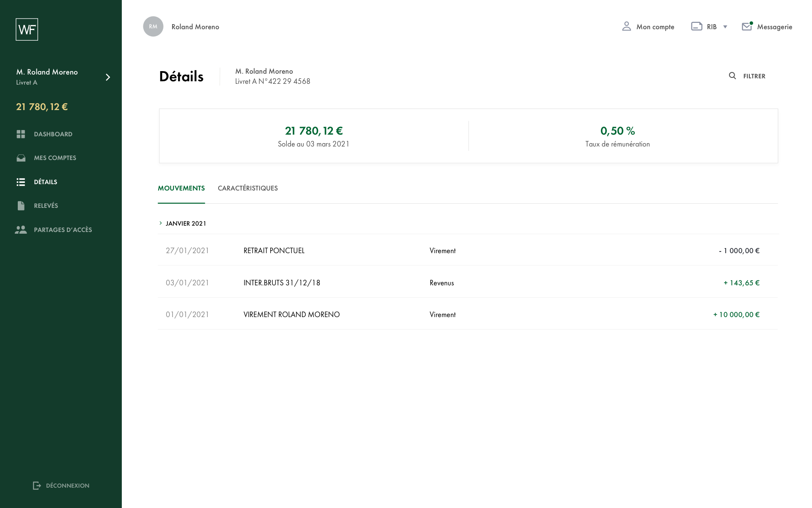Select the Mouvements tab
Image resolution: width=812 pixels, height=508 pixels.
click(181, 188)
